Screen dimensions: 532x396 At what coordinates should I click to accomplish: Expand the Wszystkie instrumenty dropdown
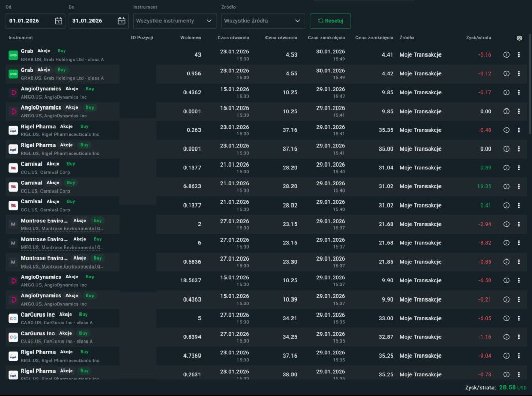coord(175,21)
